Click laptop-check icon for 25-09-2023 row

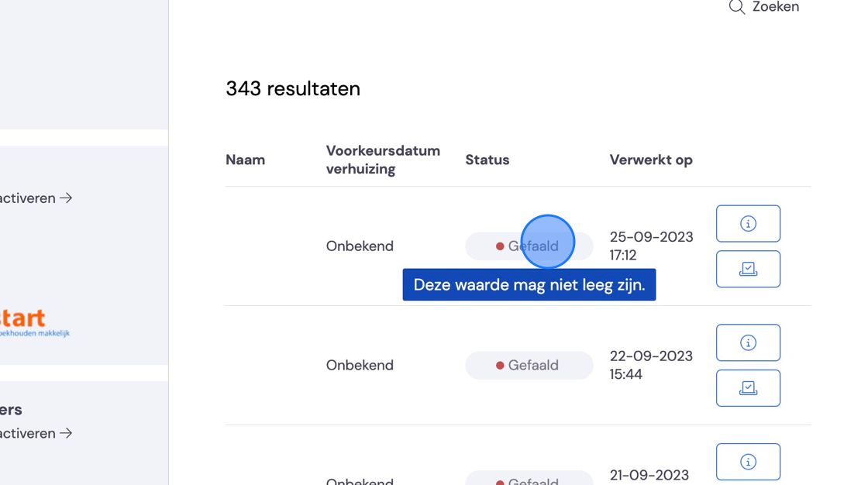748,269
